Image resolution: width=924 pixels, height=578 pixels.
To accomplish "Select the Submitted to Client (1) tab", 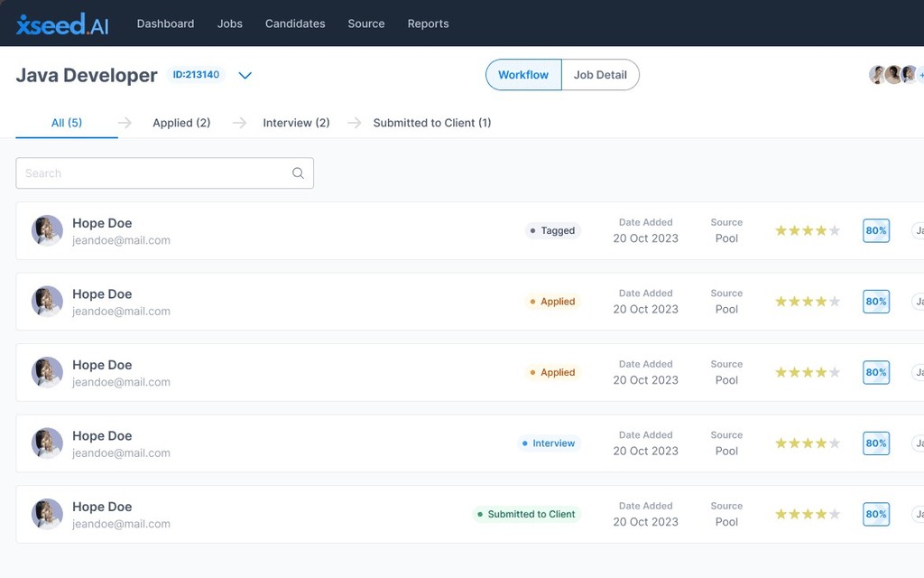I will (x=432, y=123).
